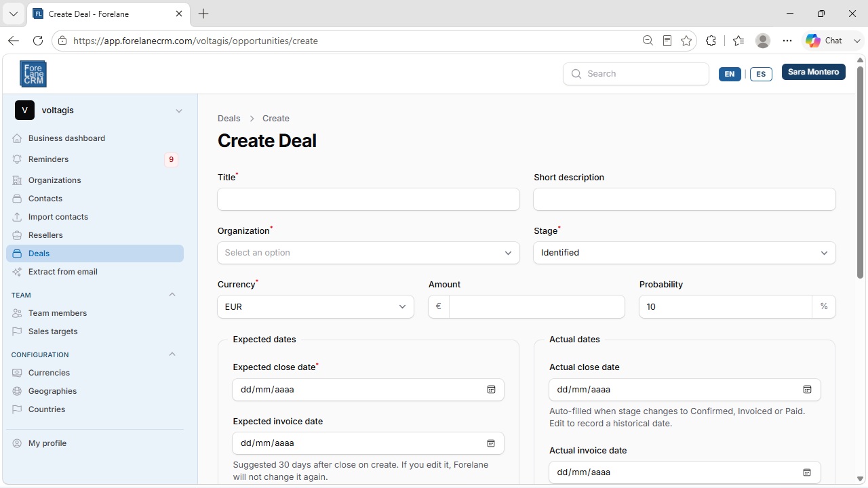The image size is (868, 488).
Task: Click the Import contacts upload icon
Action: click(17, 217)
